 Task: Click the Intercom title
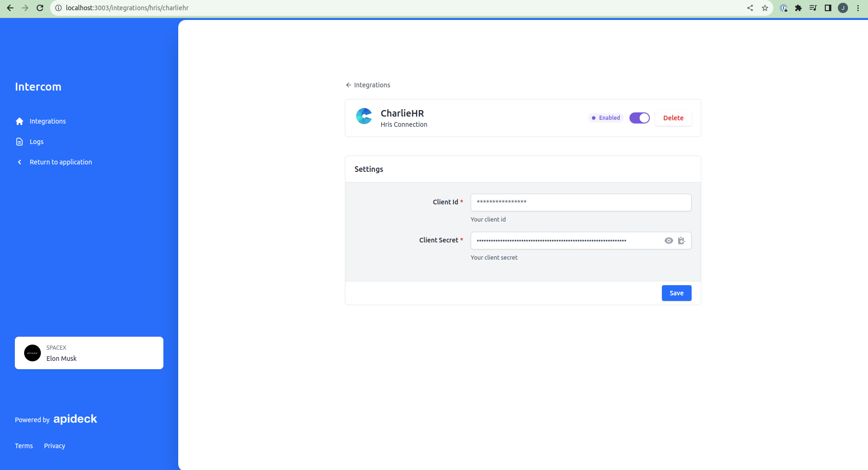38,87
